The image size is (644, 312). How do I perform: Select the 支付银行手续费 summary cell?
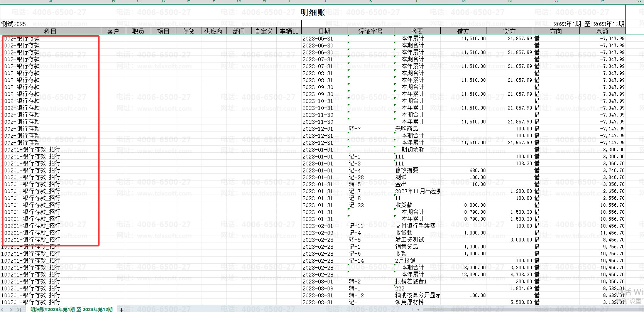click(415, 226)
